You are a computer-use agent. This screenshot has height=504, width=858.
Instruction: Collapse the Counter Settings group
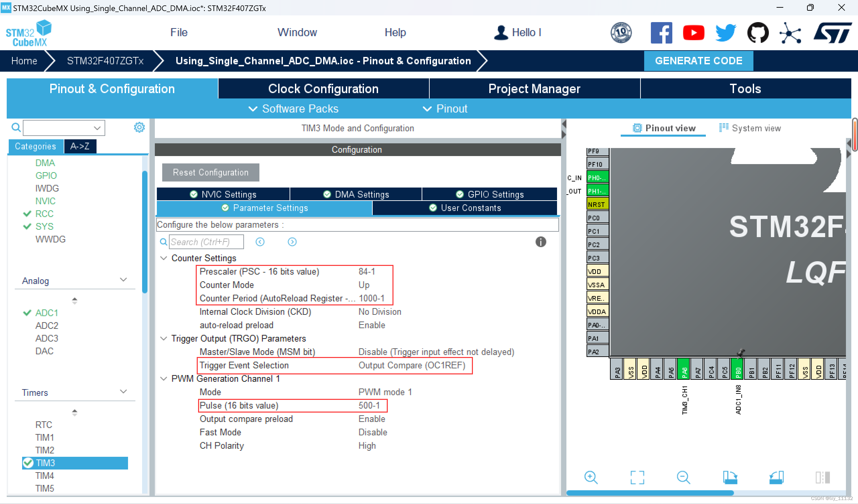[x=164, y=258]
